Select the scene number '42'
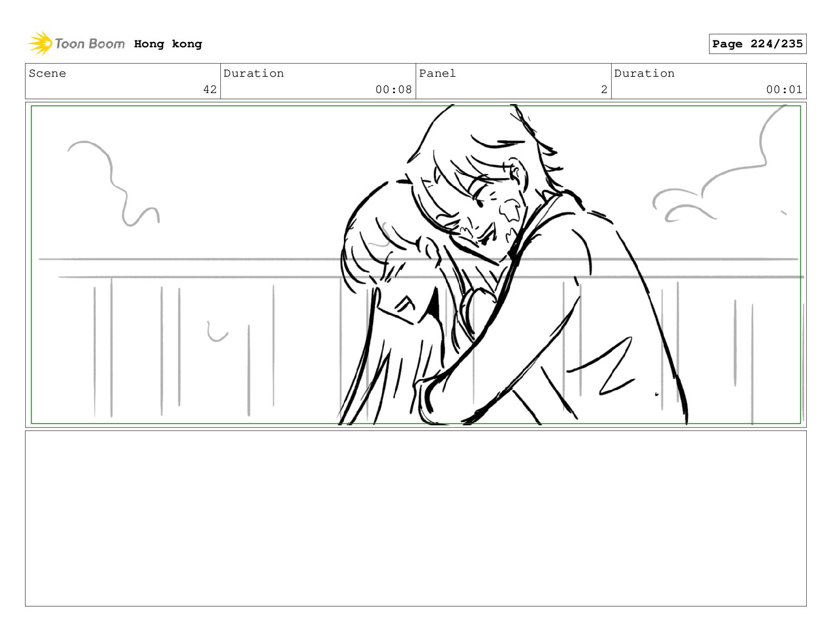This screenshot has height=644, width=832. click(x=210, y=89)
